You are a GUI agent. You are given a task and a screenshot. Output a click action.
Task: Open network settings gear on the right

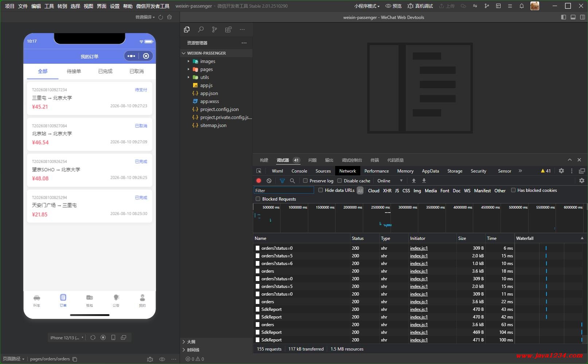tap(582, 181)
